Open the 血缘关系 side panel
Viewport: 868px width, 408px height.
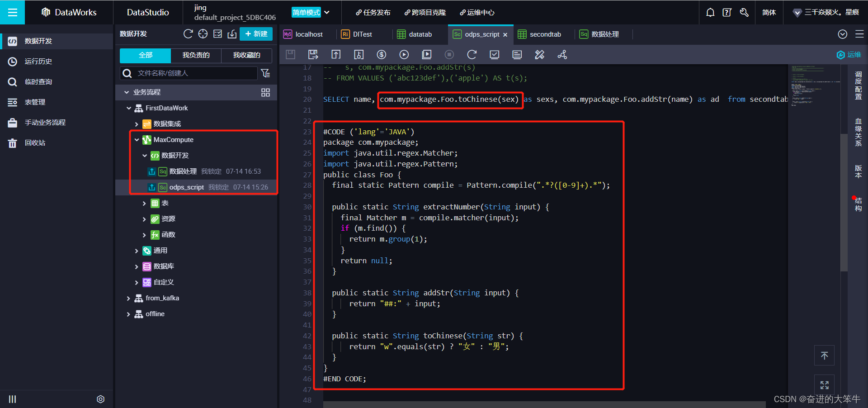coord(859,132)
